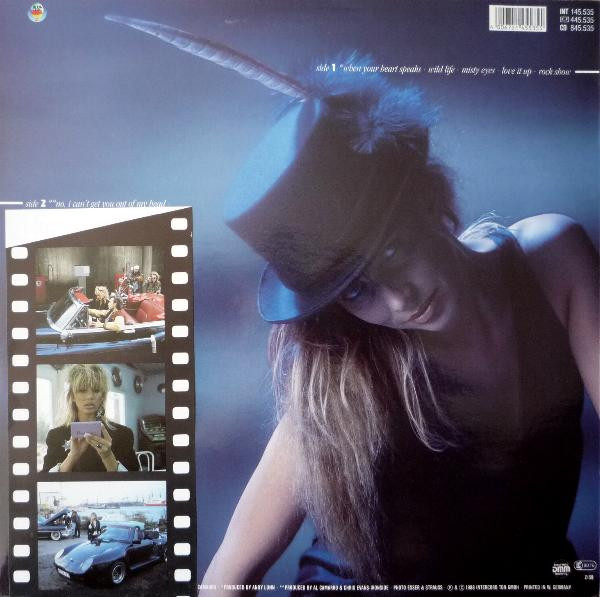Open the top film-strip photo with convertible
600x597 pixels.
coord(100,300)
